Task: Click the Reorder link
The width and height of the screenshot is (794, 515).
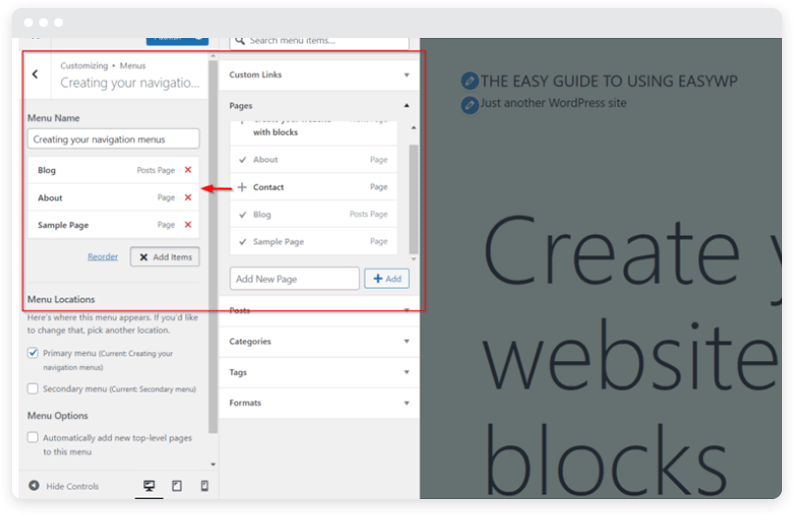Action: pos(103,257)
